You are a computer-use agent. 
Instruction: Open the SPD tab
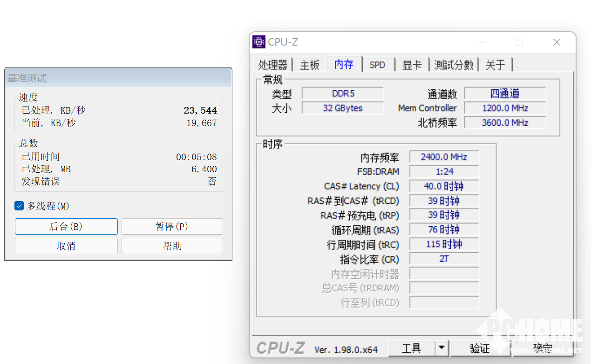(378, 65)
